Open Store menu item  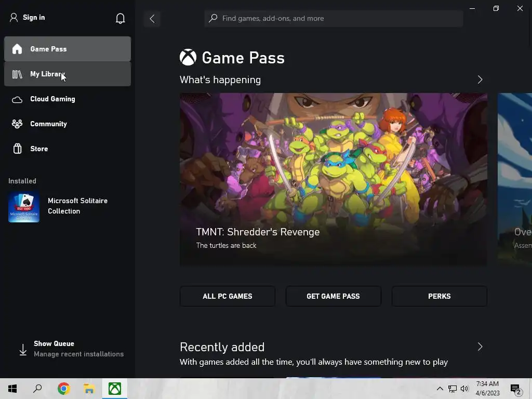[x=68, y=149]
